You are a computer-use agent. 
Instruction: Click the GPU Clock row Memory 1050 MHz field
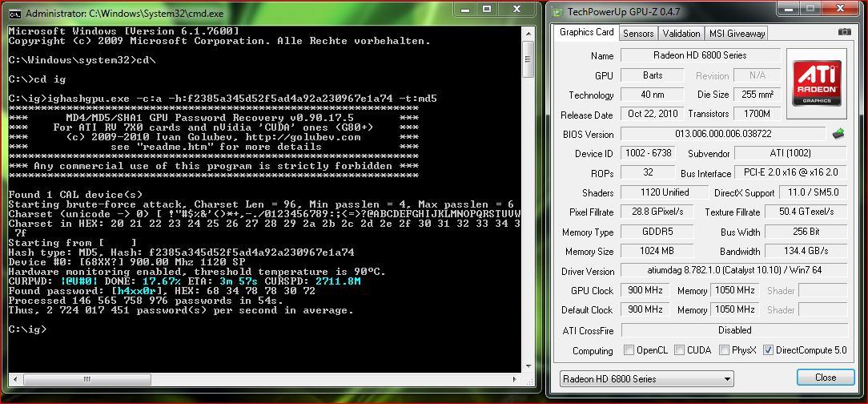pos(734,290)
